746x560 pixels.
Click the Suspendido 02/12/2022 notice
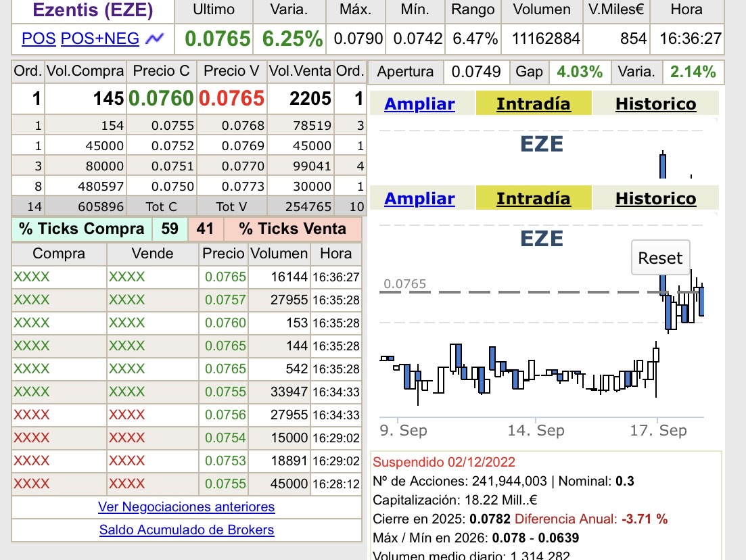(444, 462)
